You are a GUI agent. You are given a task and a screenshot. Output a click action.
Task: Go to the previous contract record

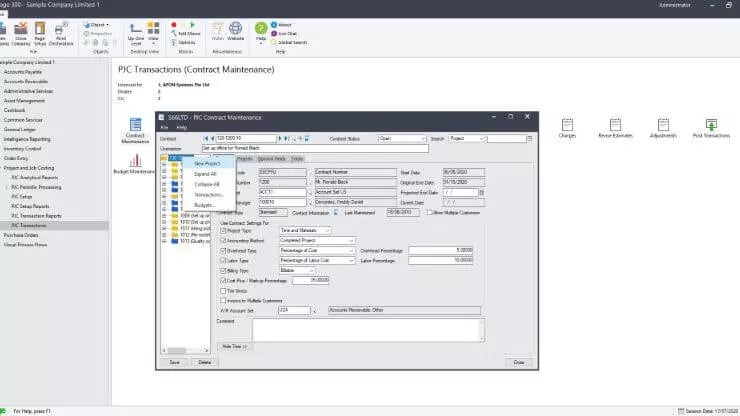(x=212, y=138)
